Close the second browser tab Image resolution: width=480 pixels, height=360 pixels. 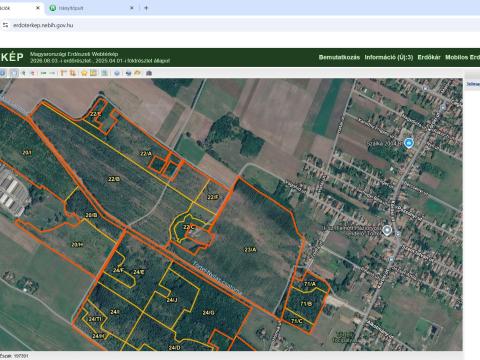coord(132,8)
